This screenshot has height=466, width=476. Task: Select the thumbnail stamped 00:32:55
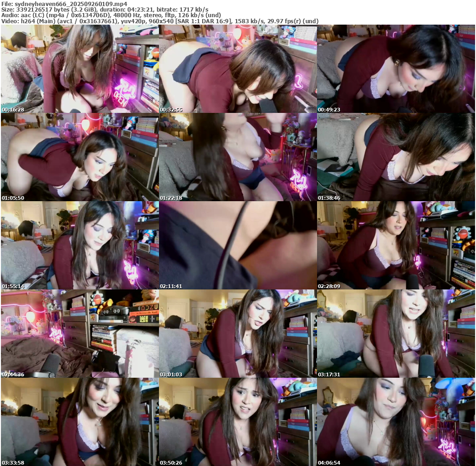[x=238, y=69]
